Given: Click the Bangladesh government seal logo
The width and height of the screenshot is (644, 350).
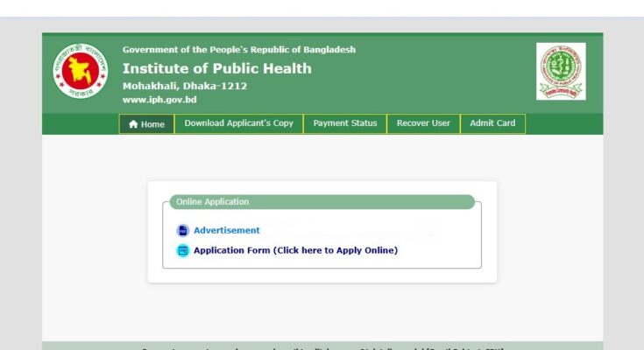Looking at the screenshot, I should [x=81, y=72].
